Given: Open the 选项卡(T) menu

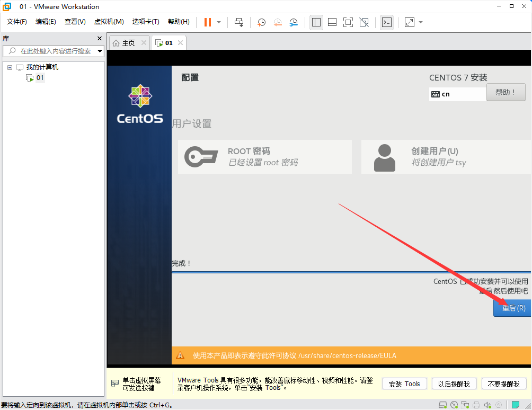Looking at the screenshot, I should pos(146,22).
